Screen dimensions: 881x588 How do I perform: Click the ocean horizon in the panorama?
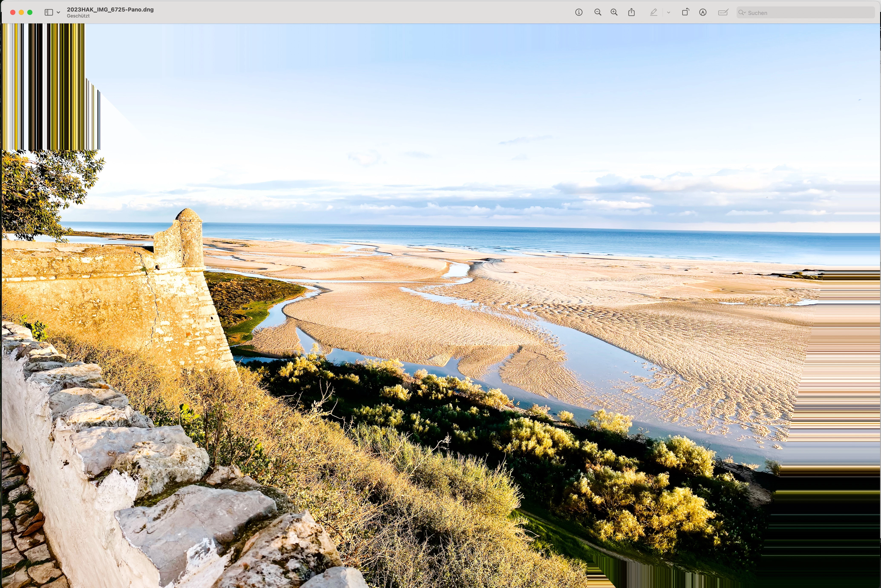coord(487,226)
